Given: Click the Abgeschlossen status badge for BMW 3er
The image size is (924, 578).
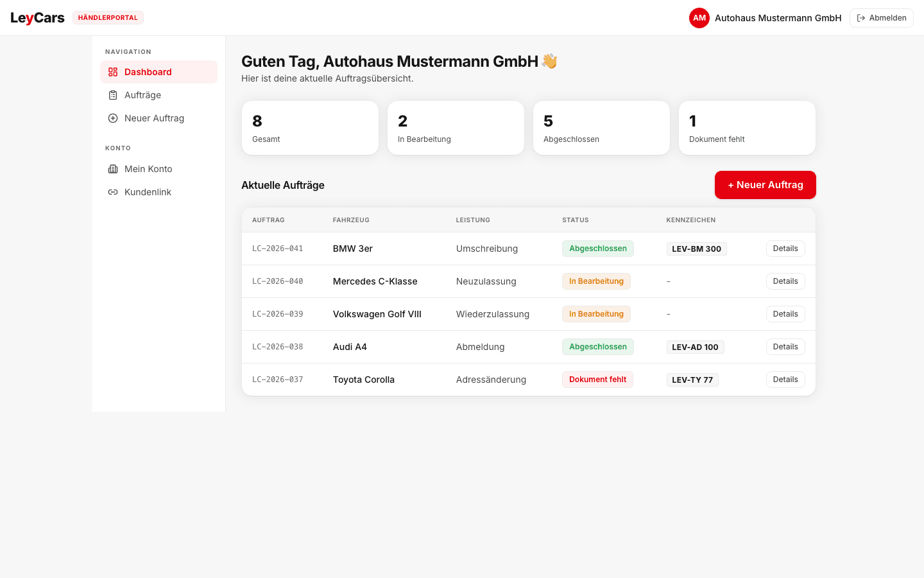Looking at the screenshot, I should [x=598, y=249].
